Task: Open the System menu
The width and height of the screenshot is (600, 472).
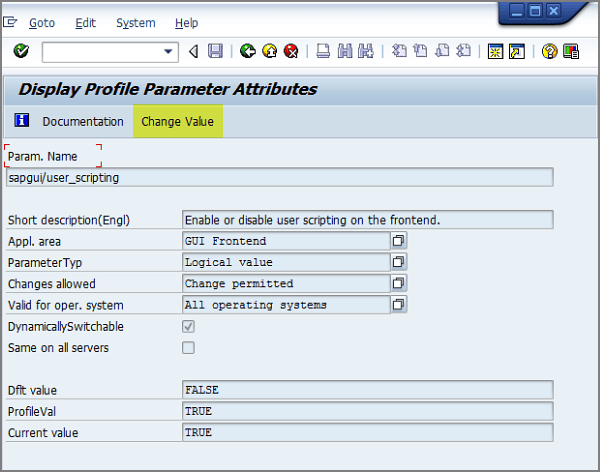Action: tap(136, 23)
